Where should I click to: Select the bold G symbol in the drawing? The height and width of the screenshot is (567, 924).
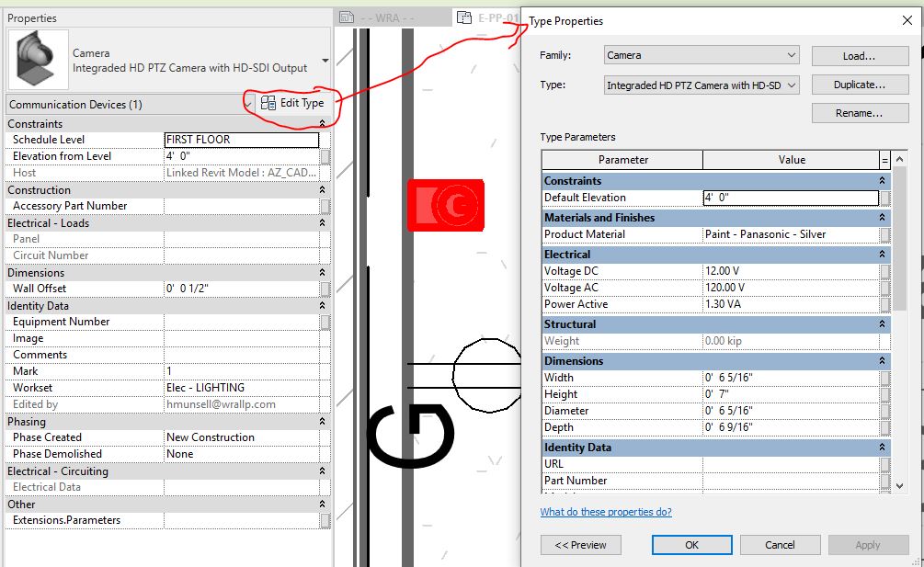(x=411, y=437)
